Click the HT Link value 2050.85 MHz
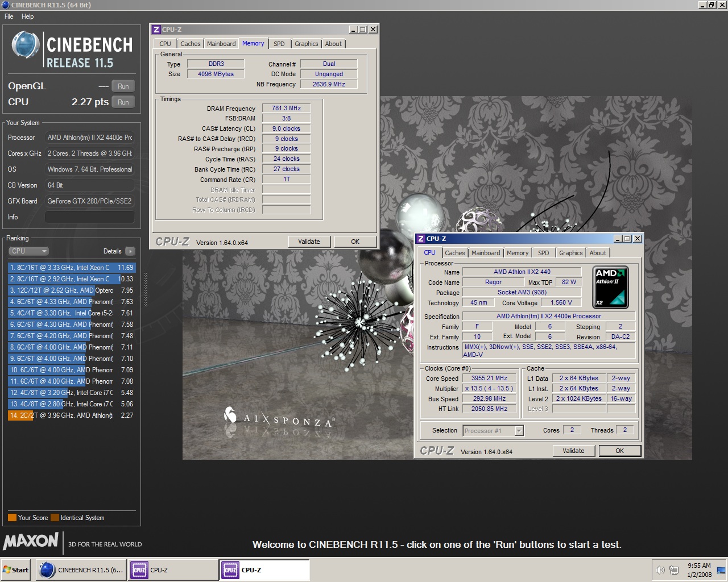 pos(489,409)
